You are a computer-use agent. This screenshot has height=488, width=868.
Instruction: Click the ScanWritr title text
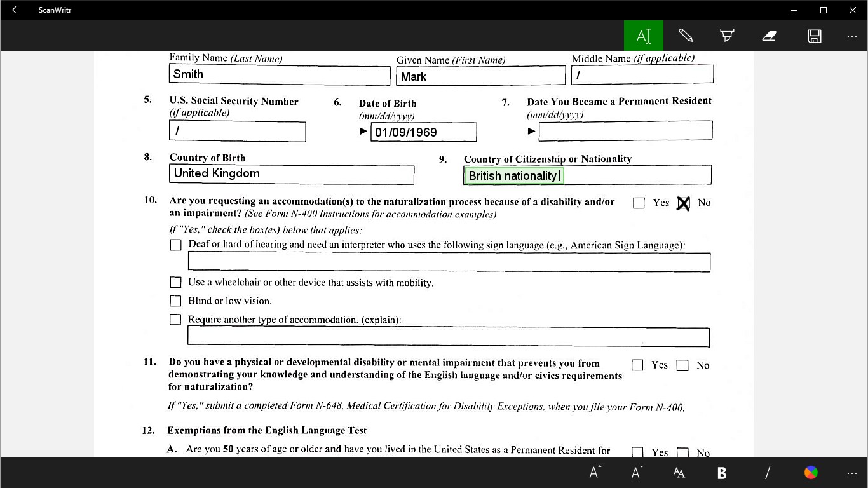tap(55, 10)
